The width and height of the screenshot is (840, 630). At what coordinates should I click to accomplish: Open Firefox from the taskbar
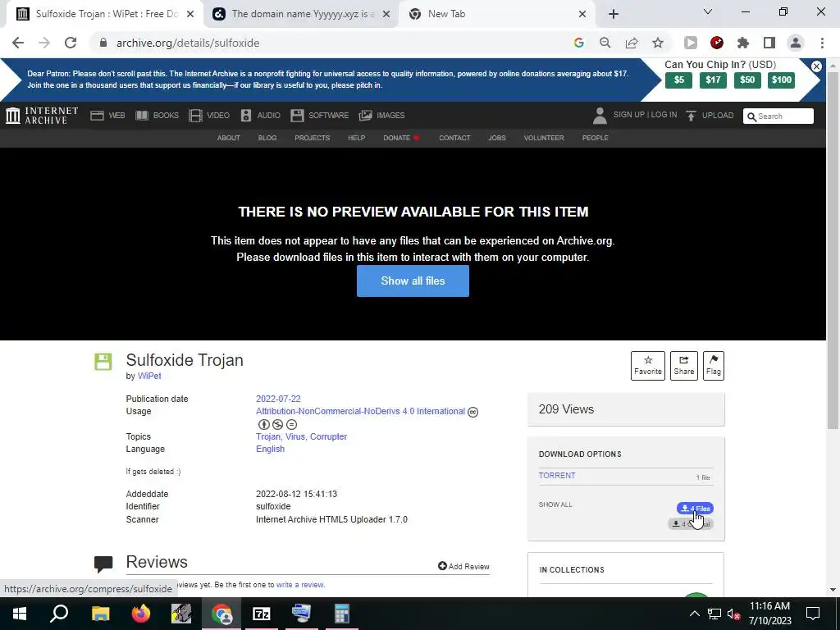(x=141, y=614)
